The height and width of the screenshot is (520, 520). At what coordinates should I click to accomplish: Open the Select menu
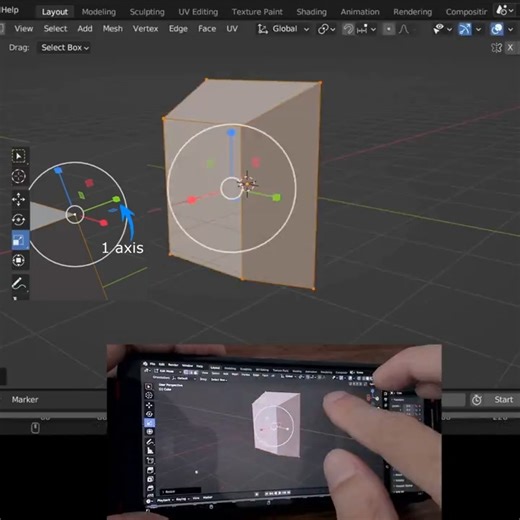pyautogui.click(x=55, y=29)
